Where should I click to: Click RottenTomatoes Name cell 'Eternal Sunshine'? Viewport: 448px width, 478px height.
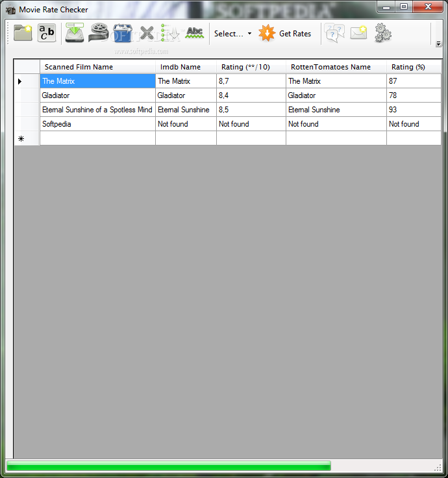click(x=336, y=110)
